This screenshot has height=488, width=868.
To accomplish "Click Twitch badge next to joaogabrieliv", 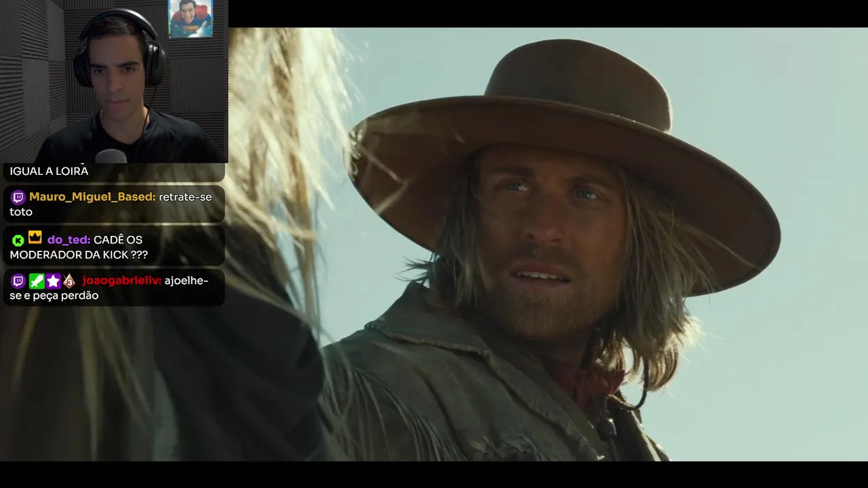I will click(x=18, y=281).
